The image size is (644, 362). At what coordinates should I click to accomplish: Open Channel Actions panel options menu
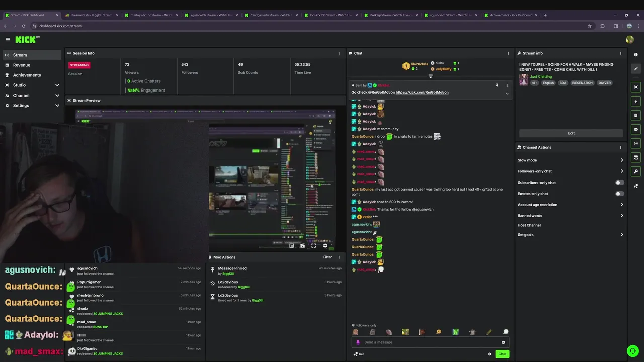(x=620, y=147)
